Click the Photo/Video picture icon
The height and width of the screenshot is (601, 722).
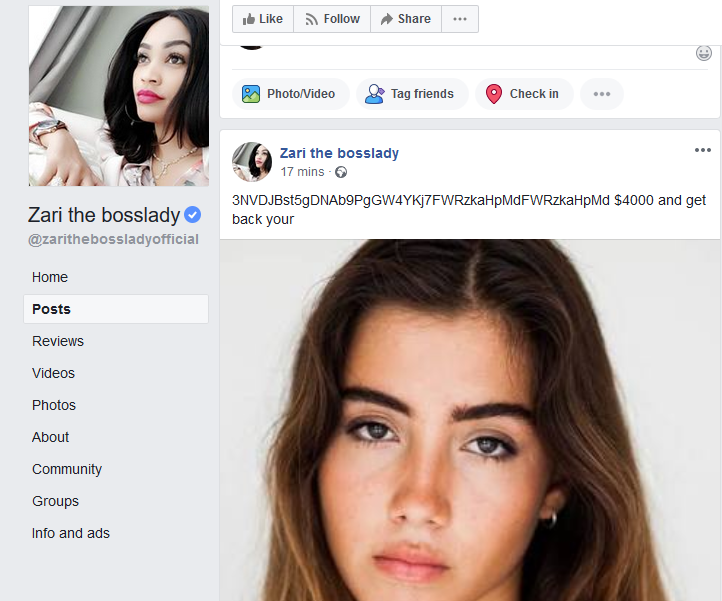251,94
